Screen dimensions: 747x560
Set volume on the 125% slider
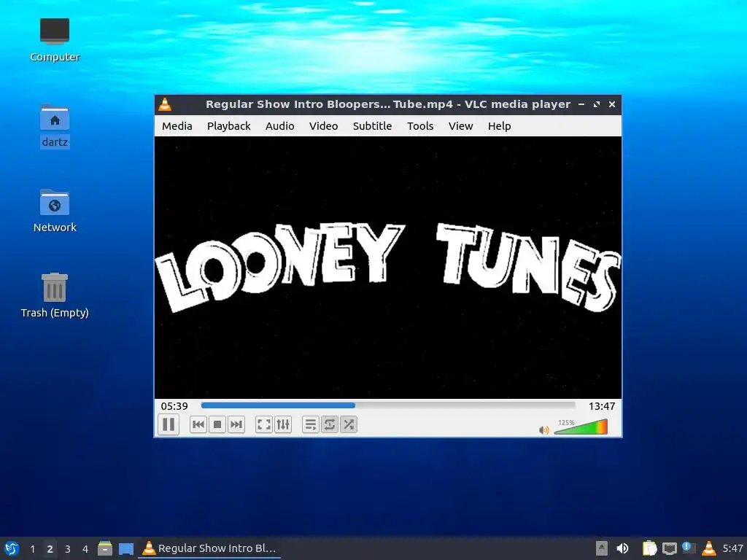click(x=581, y=427)
